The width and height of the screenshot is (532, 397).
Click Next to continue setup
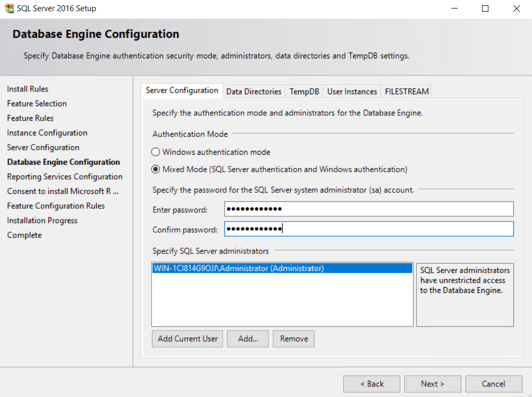click(432, 384)
